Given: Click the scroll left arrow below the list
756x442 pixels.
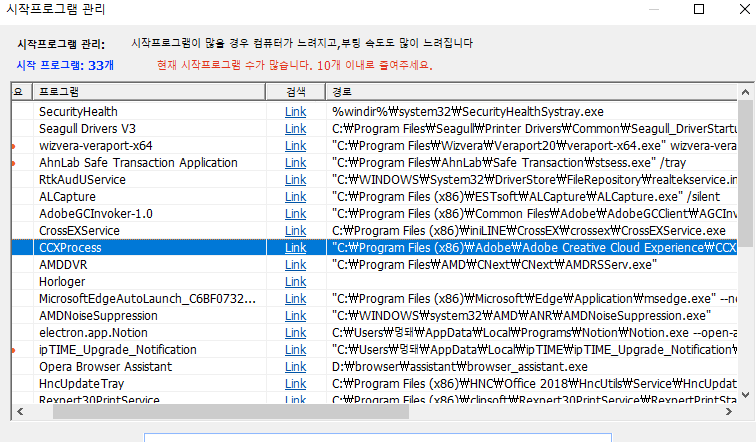Looking at the screenshot, I should pyautogui.click(x=20, y=412).
